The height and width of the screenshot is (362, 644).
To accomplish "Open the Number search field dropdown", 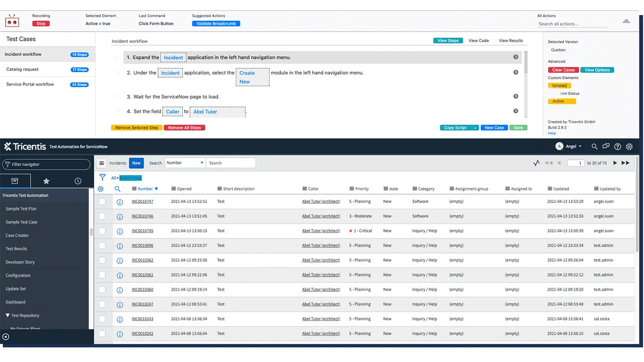I will [185, 163].
